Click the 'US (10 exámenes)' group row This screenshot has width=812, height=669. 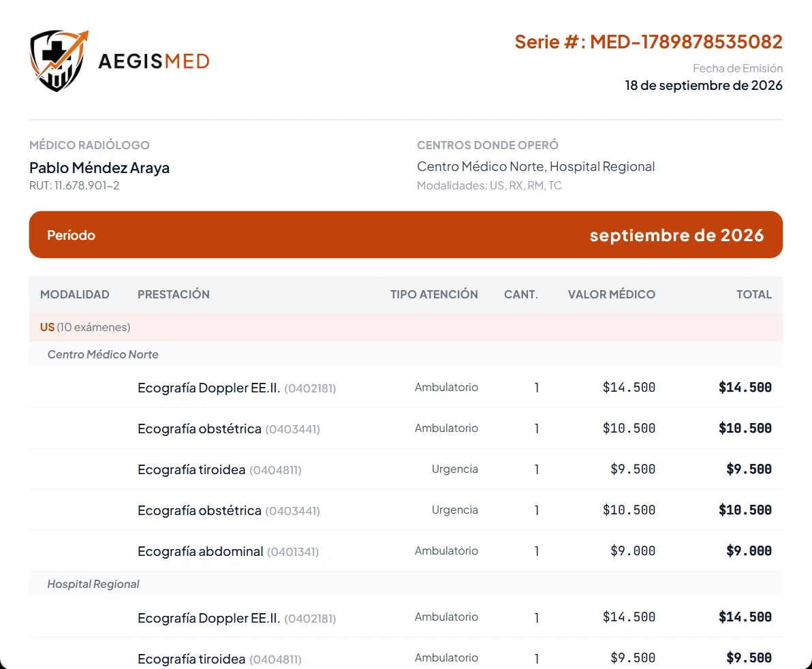(x=405, y=327)
